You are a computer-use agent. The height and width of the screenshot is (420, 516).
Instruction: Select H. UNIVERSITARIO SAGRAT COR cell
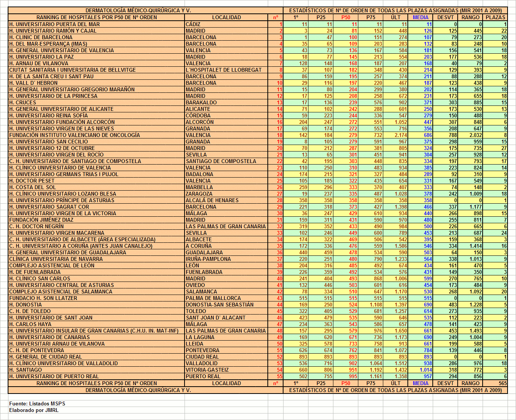point(96,207)
